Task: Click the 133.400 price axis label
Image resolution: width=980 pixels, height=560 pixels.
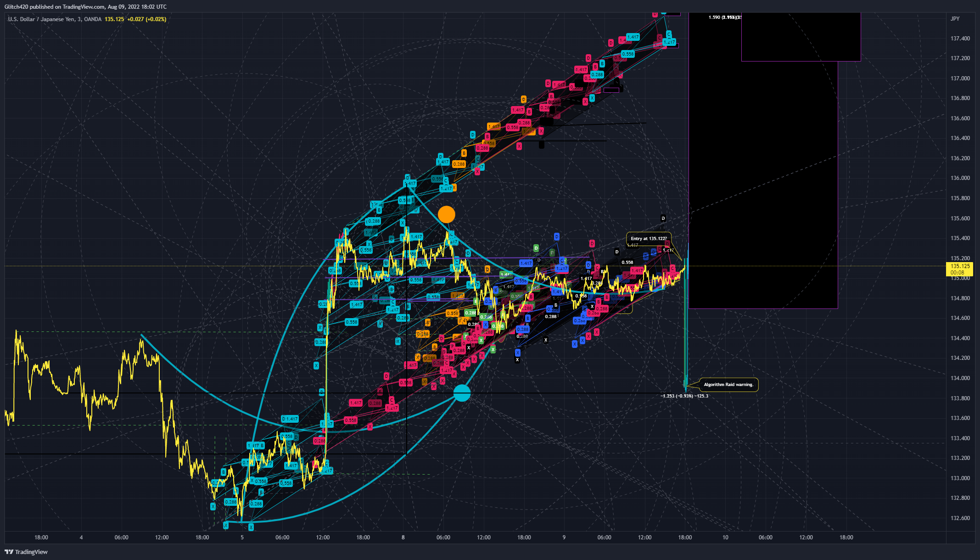Action: tap(960, 438)
